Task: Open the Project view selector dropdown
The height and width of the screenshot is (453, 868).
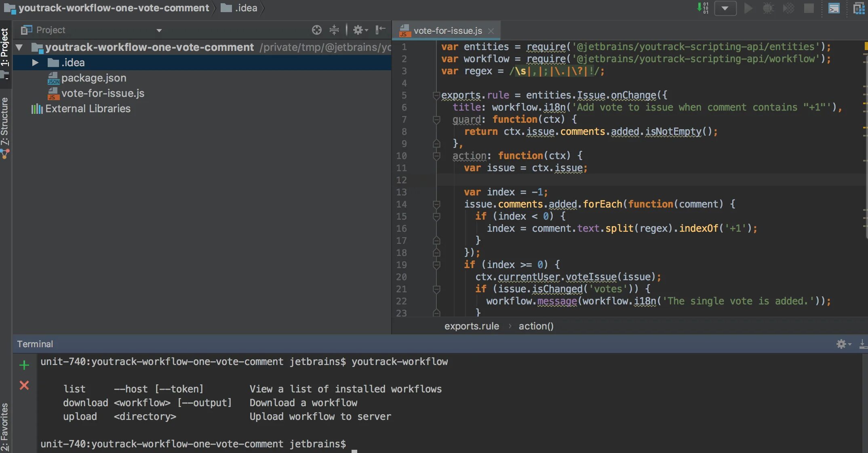Action: pos(159,30)
